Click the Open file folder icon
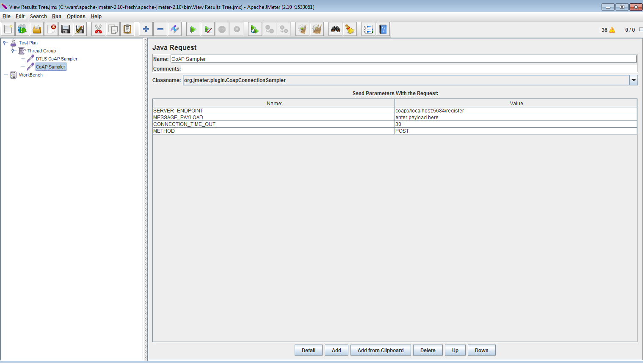Screen dimensions: 643x364 37,29
